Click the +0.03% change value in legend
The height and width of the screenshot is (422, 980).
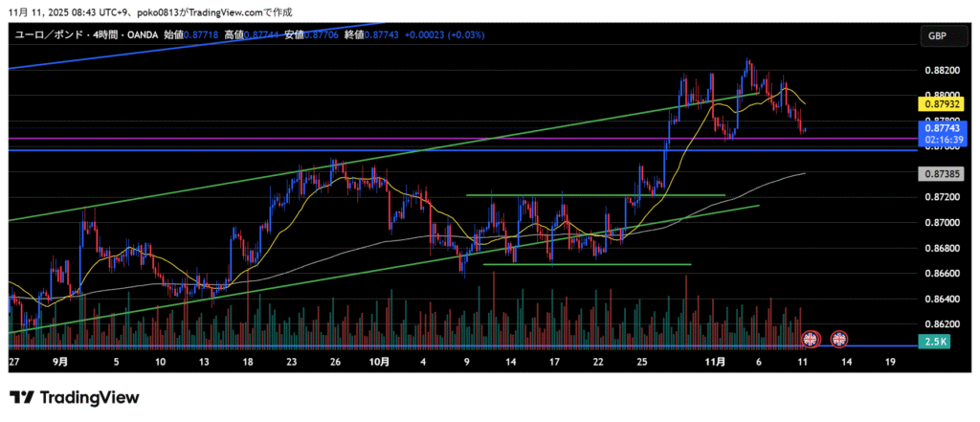pos(462,35)
